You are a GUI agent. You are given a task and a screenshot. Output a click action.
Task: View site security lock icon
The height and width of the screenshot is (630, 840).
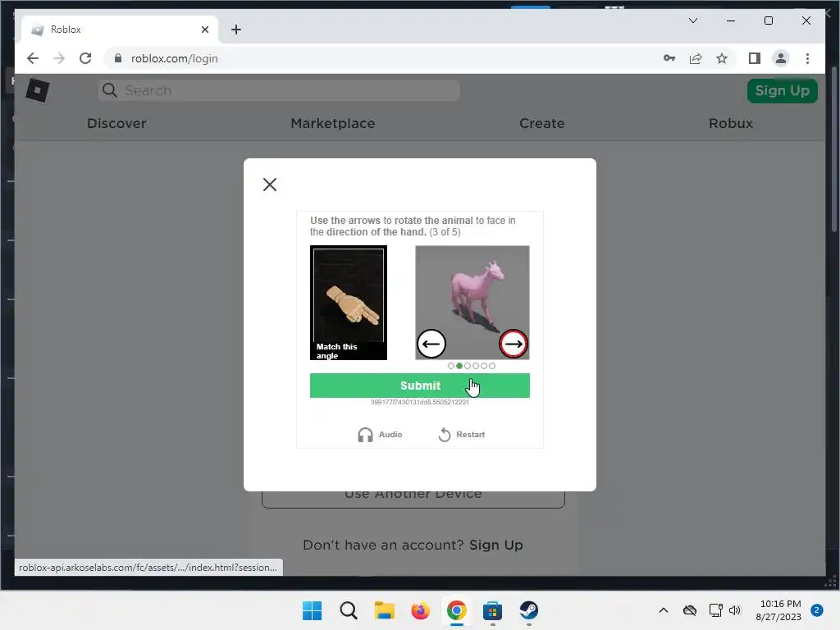118,58
